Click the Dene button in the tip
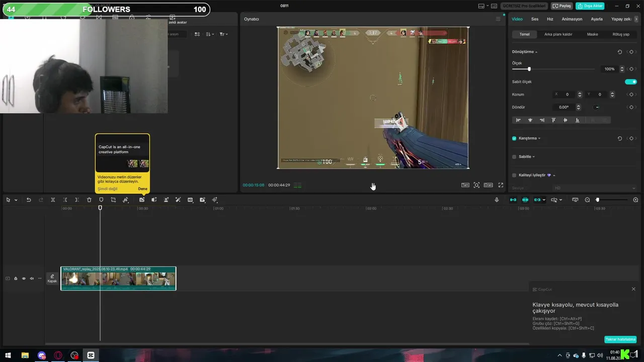Viewport: 644px width, 362px height. (x=143, y=189)
